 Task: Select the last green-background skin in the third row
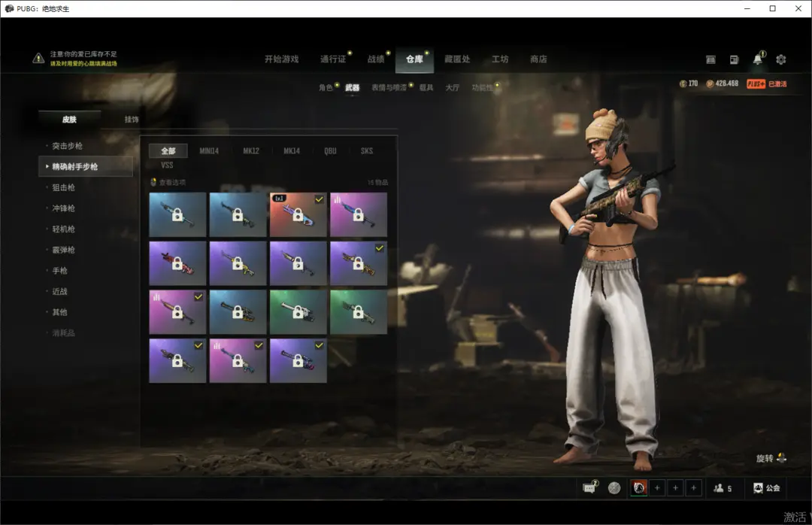359,312
